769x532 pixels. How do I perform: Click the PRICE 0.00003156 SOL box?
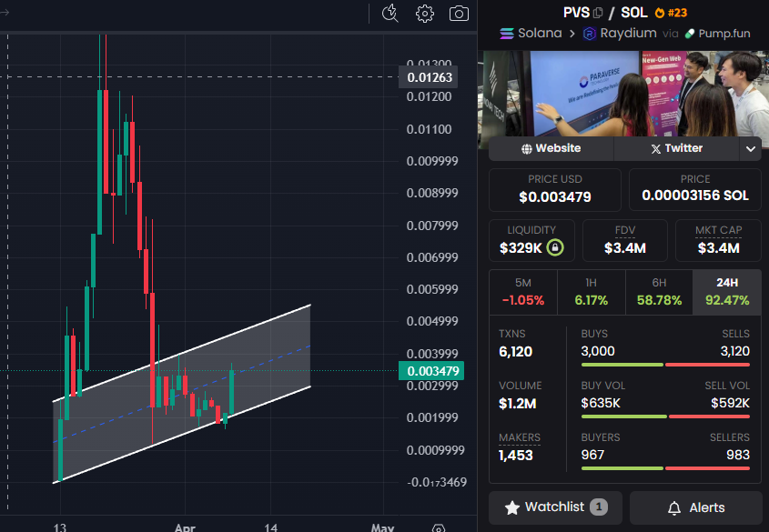[695, 189]
